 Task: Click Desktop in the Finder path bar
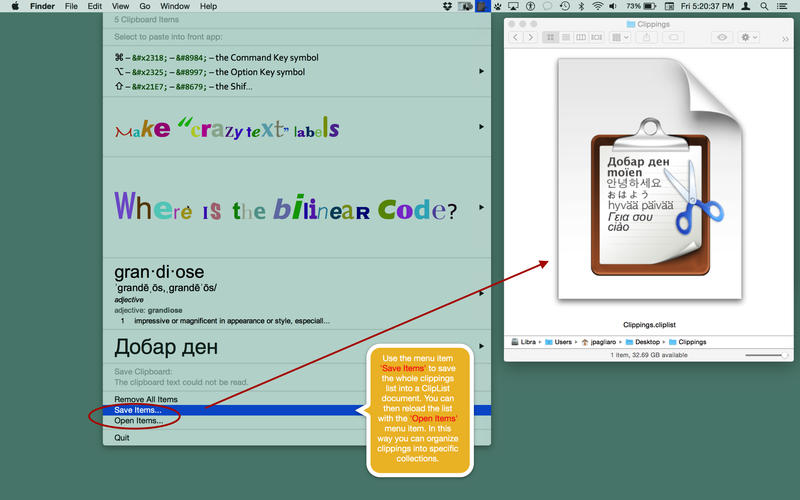(x=643, y=342)
